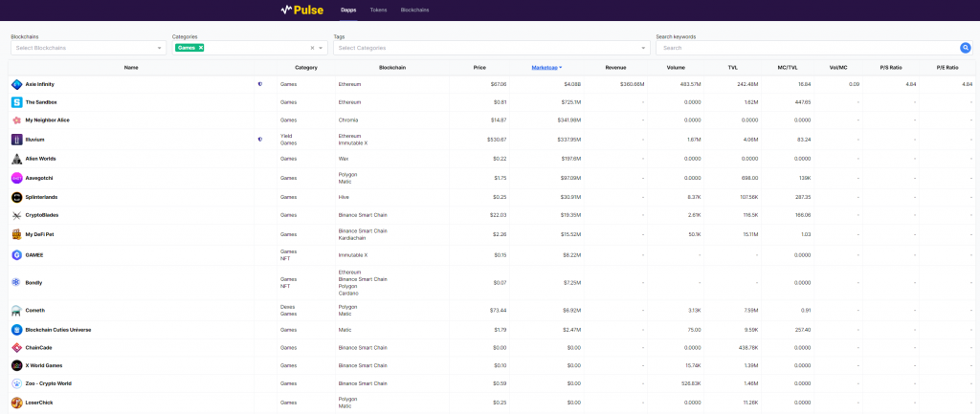The height and width of the screenshot is (414, 980).
Task: Clear all selected categories
Action: (x=313, y=48)
